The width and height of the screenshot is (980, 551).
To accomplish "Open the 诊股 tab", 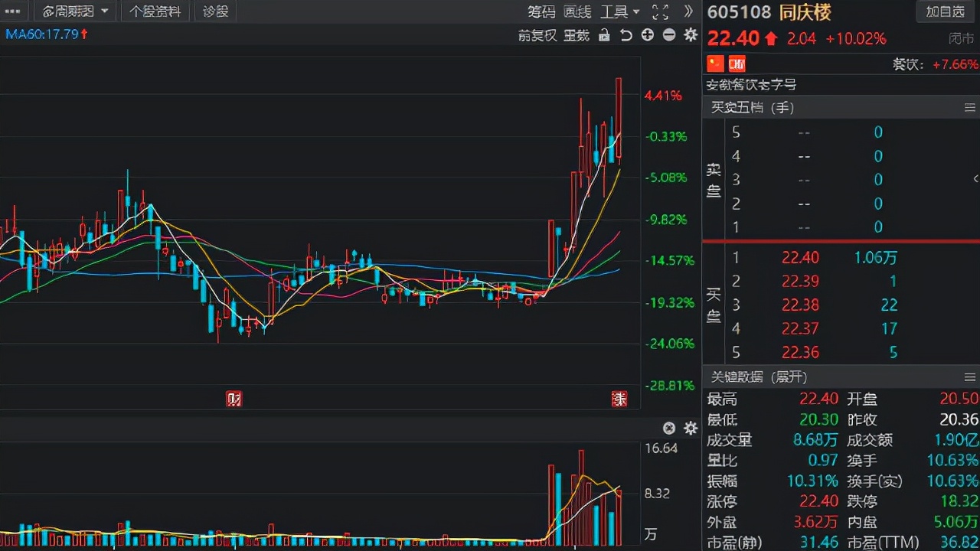I will [215, 11].
